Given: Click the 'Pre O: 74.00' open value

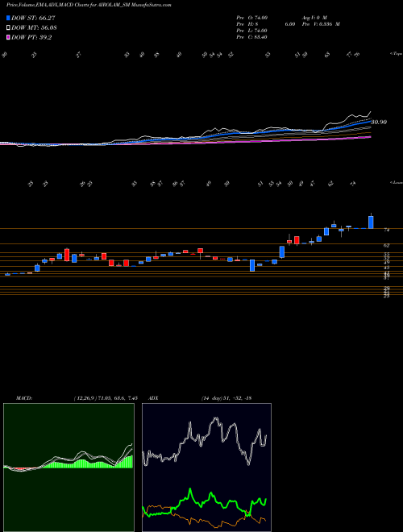Looking at the screenshot, I should coord(252,17).
